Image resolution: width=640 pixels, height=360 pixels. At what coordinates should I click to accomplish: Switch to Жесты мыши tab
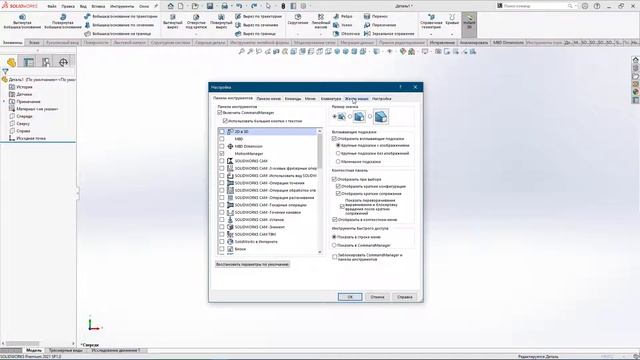click(x=356, y=99)
